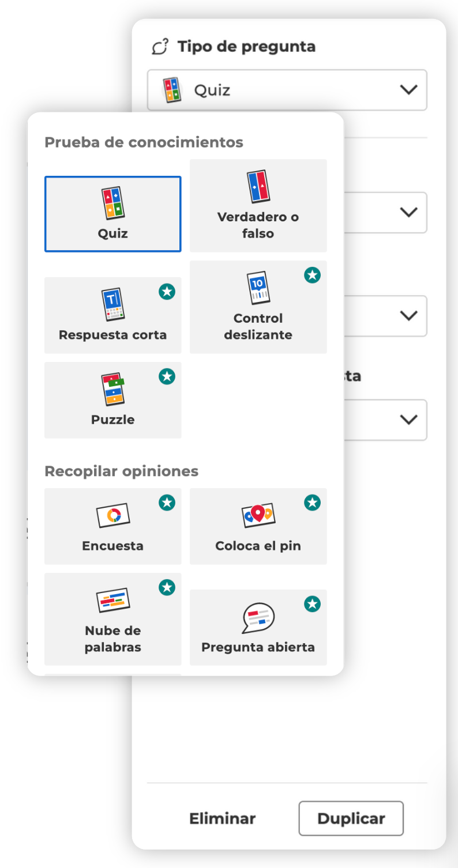This screenshot has height=868, width=458.
Task: Click the Recopilar opiniones section heading
Action: (121, 471)
